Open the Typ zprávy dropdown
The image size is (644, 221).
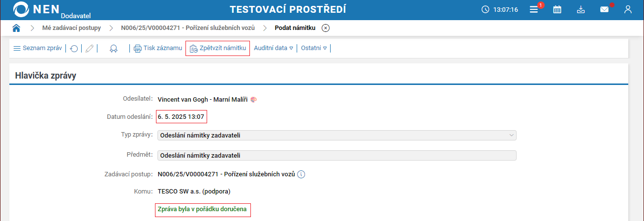point(337,136)
